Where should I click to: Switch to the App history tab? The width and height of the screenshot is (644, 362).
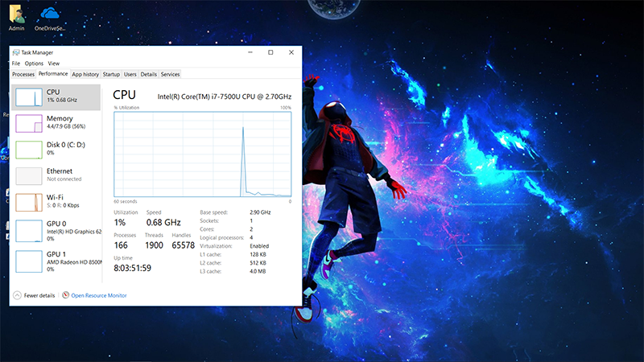click(x=85, y=74)
